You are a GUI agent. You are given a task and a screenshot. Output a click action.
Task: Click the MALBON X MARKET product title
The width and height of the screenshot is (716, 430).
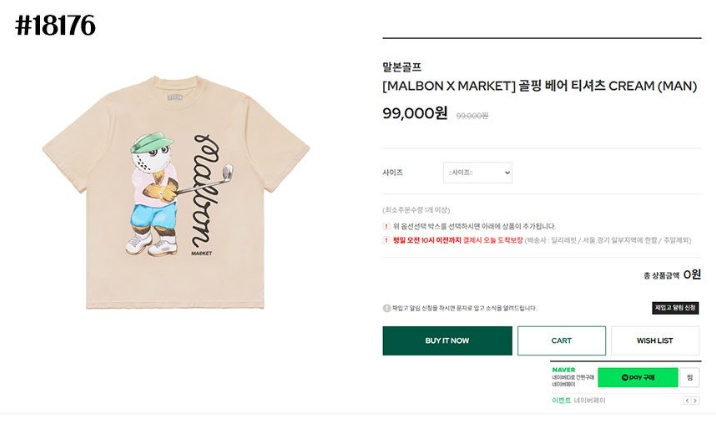point(540,86)
